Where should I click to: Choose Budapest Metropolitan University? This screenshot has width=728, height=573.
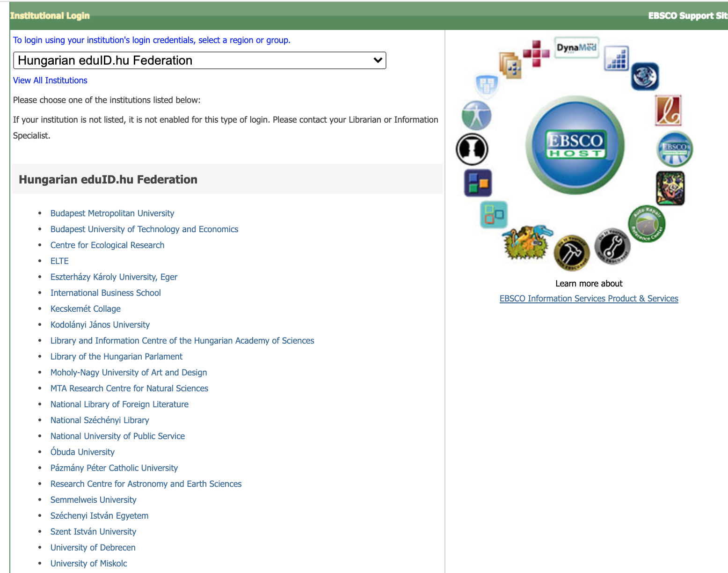tap(112, 213)
